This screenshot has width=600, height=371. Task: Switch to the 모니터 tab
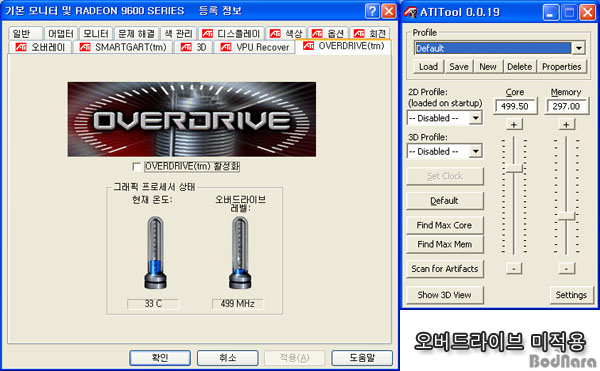click(x=96, y=34)
